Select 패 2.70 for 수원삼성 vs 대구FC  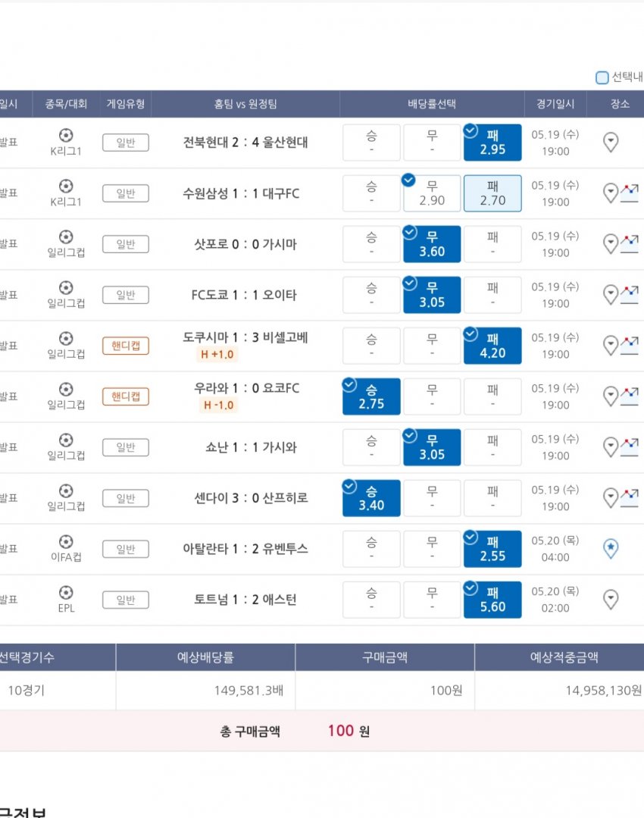pos(492,193)
